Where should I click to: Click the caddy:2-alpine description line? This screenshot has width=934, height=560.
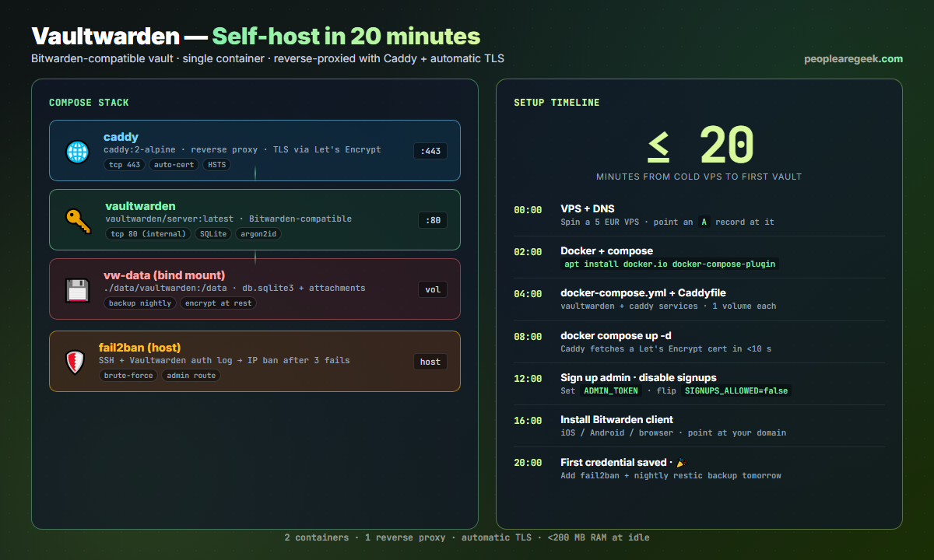point(242,150)
